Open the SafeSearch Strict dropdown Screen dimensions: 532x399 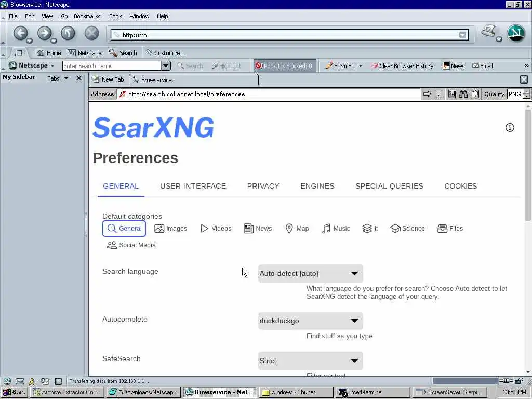pyautogui.click(x=311, y=361)
